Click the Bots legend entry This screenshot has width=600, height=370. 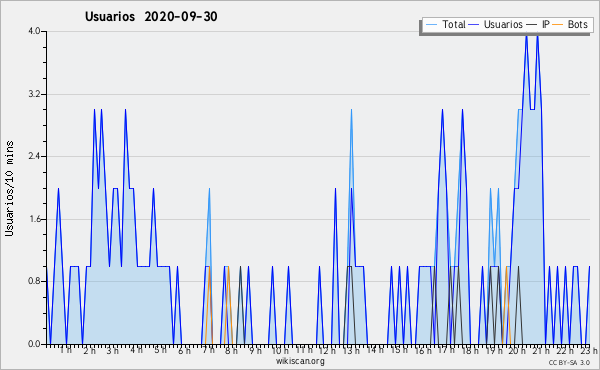[x=570, y=24]
